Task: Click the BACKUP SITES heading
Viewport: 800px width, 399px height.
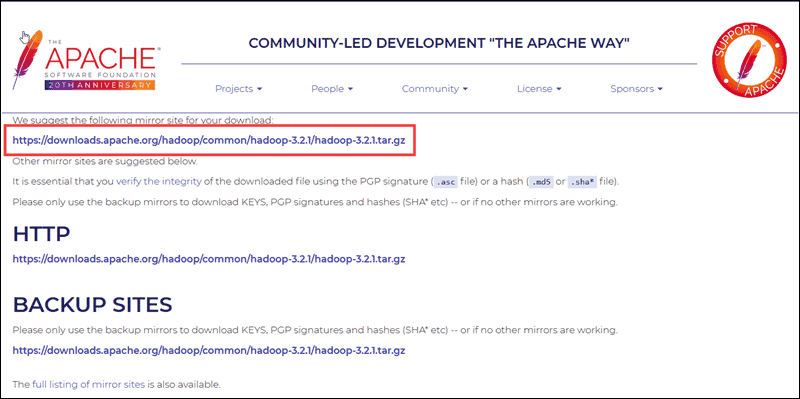Action: (x=92, y=305)
